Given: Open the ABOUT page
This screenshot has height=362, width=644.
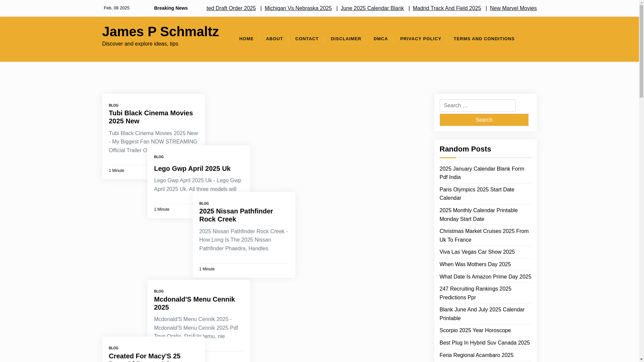Looking at the screenshot, I should tap(274, 39).
